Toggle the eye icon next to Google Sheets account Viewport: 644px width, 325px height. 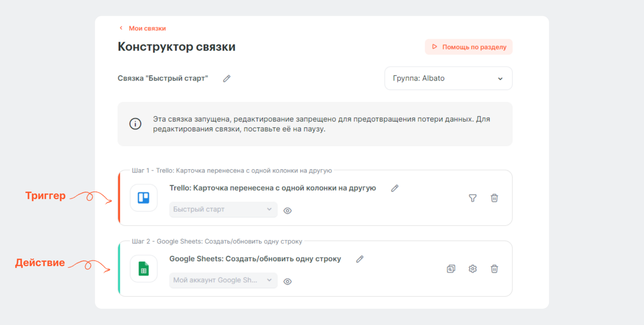(287, 282)
